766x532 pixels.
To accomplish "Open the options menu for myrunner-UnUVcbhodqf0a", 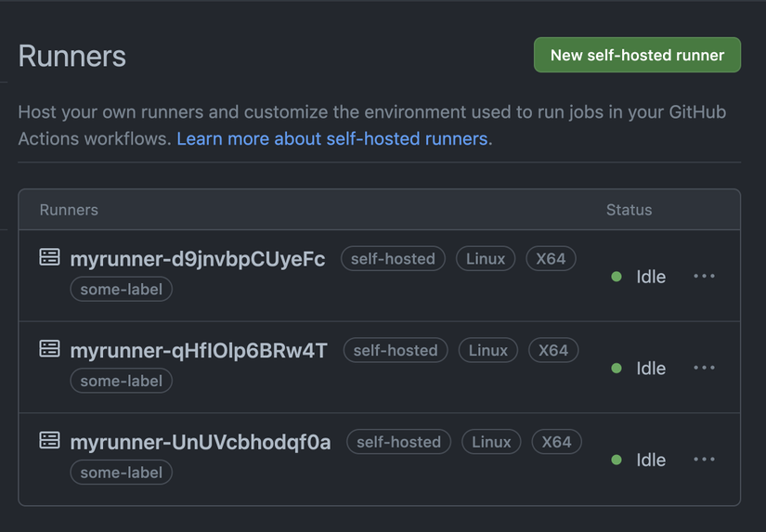I will tap(704, 460).
